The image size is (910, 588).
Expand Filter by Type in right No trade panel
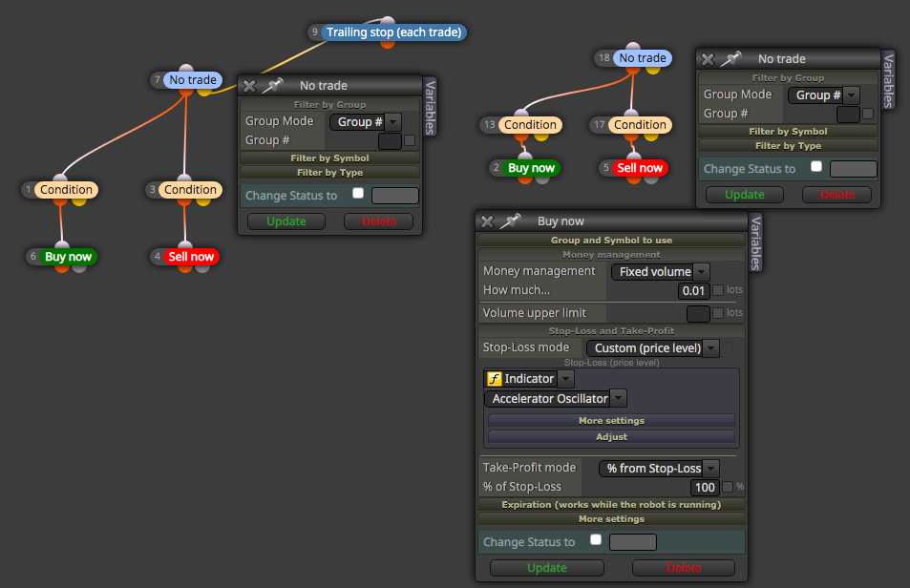tap(788, 145)
